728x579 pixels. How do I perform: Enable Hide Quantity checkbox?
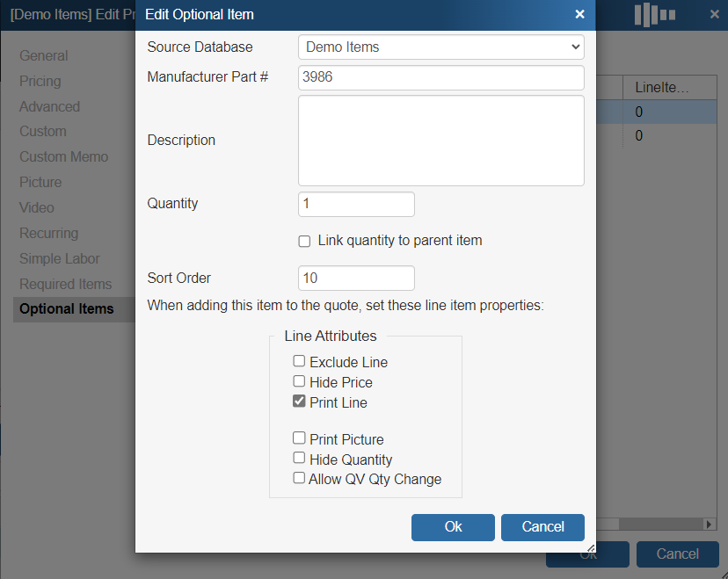click(x=300, y=459)
